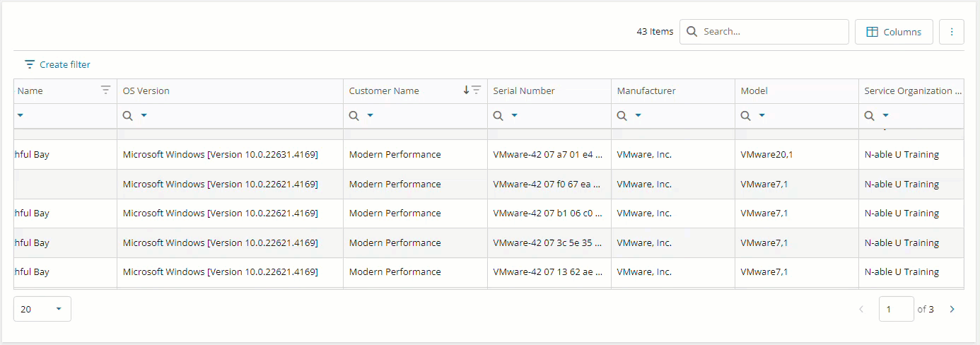The image size is (980, 345).
Task: Open the three-dot more options menu
Action: [x=951, y=32]
